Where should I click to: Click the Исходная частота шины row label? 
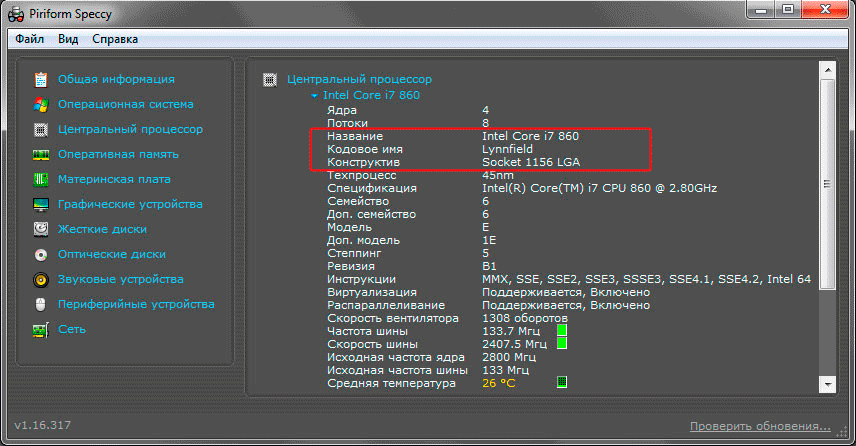[397, 370]
